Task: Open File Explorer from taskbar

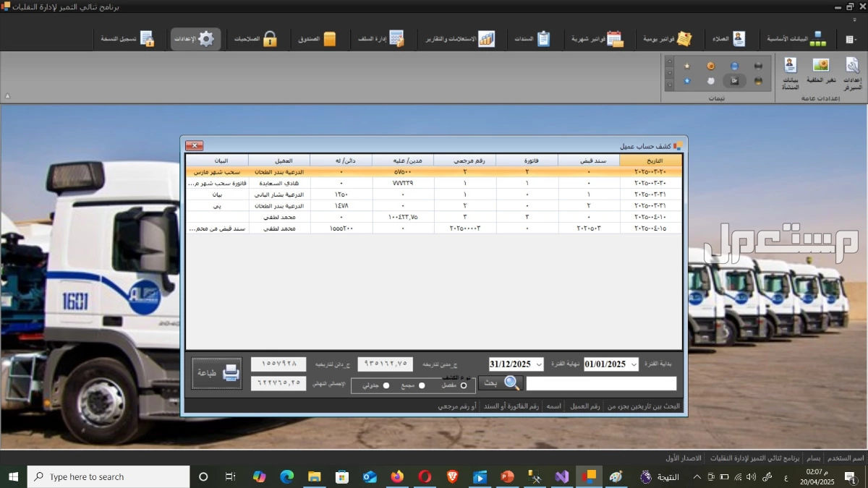Action: point(314,476)
